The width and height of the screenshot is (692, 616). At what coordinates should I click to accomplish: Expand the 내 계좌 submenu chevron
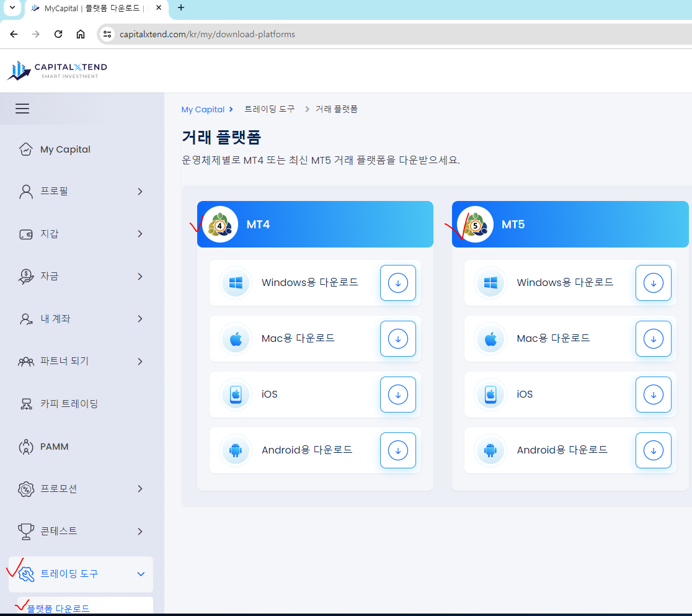coord(140,319)
